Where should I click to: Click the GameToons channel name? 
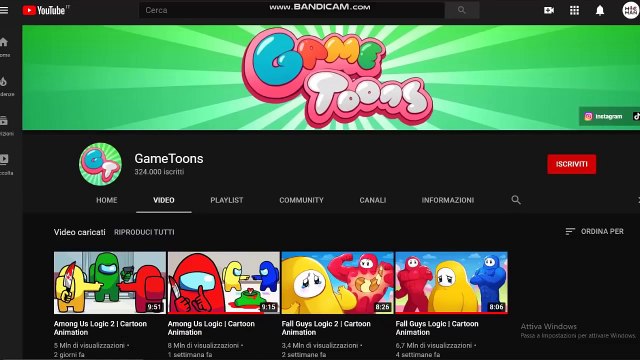pyautogui.click(x=169, y=158)
